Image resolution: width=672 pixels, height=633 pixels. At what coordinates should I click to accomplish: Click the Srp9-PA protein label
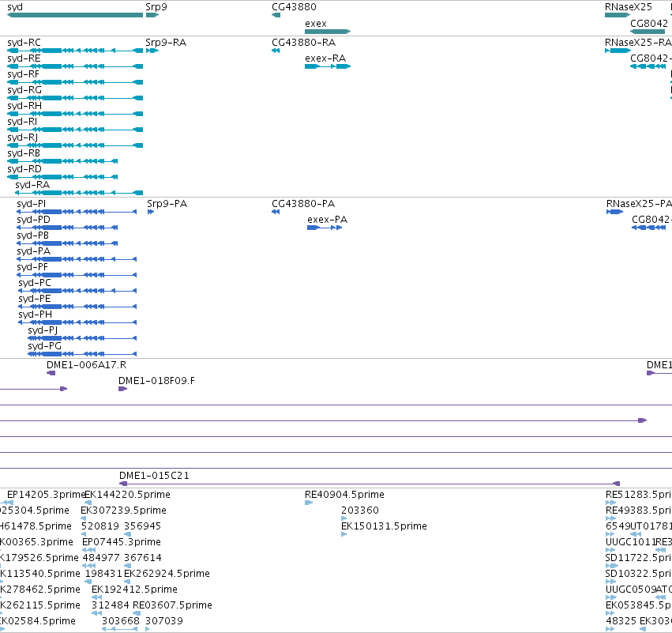pyautogui.click(x=167, y=204)
